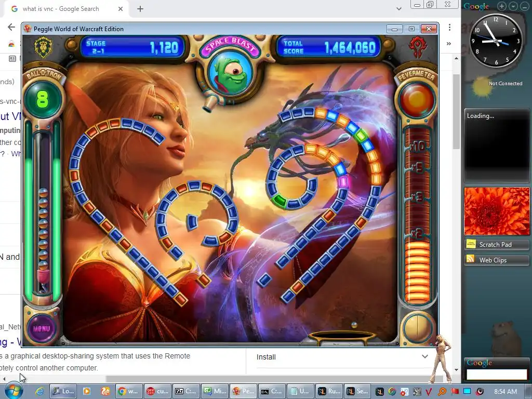The height and width of the screenshot is (399, 532).
Task: Click the Stage 2-1 score panel
Action: 132,47
